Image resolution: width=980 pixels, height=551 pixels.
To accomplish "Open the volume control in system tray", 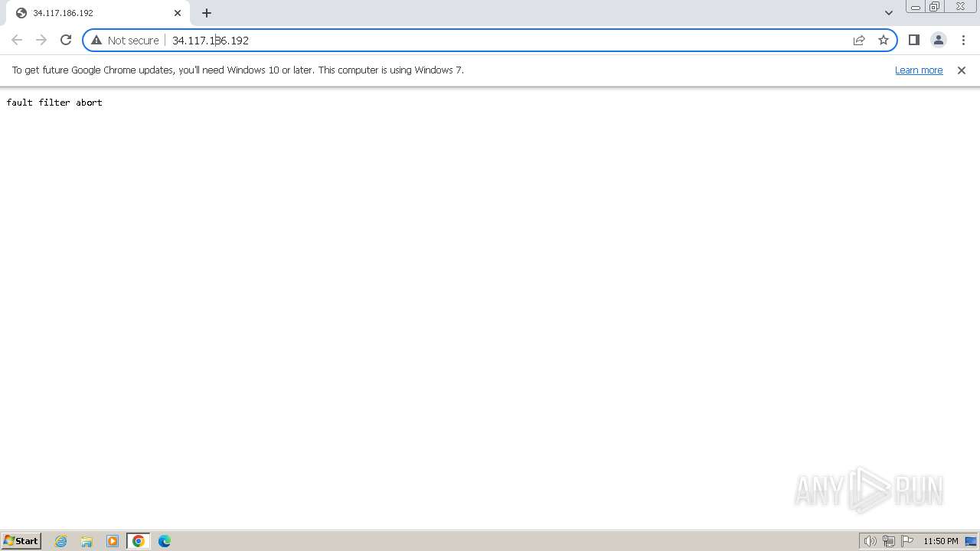I will coord(870,541).
